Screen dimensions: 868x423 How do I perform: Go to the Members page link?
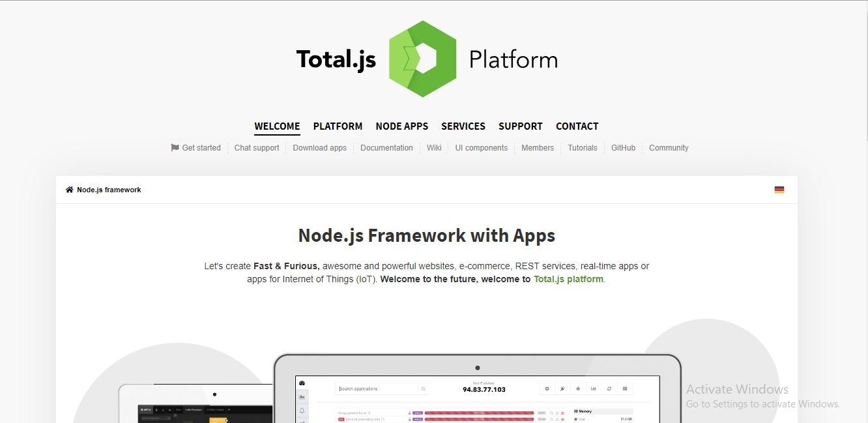538,148
